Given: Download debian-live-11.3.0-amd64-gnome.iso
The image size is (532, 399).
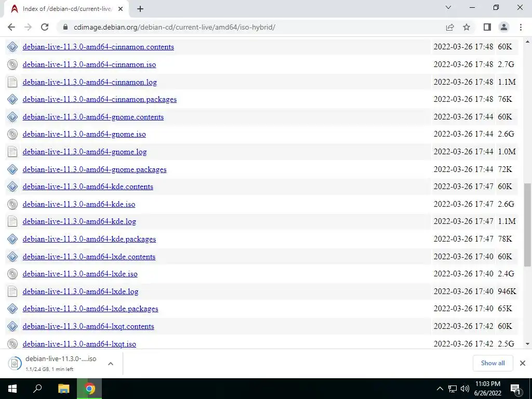Looking at the screenshot, I should pos(84,135).
